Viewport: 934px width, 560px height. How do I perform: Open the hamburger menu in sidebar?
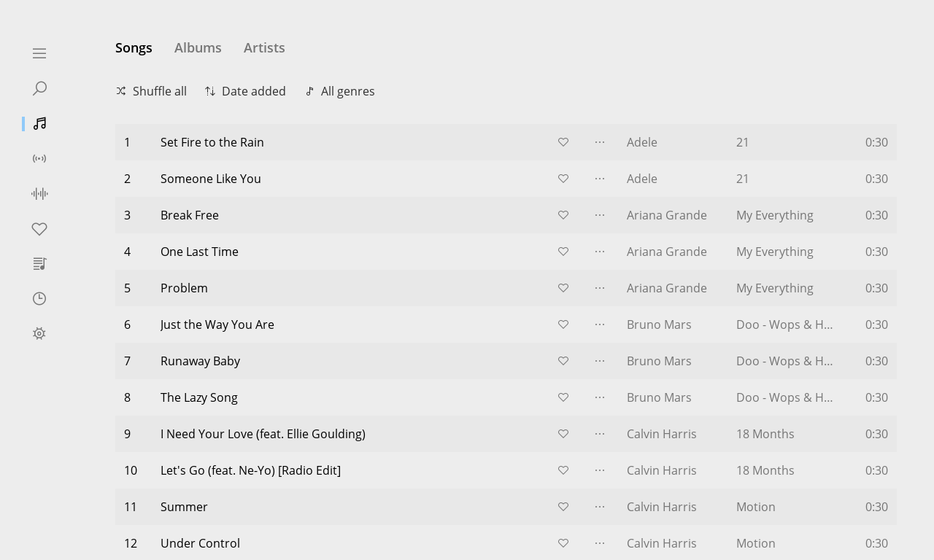[39, 53]
